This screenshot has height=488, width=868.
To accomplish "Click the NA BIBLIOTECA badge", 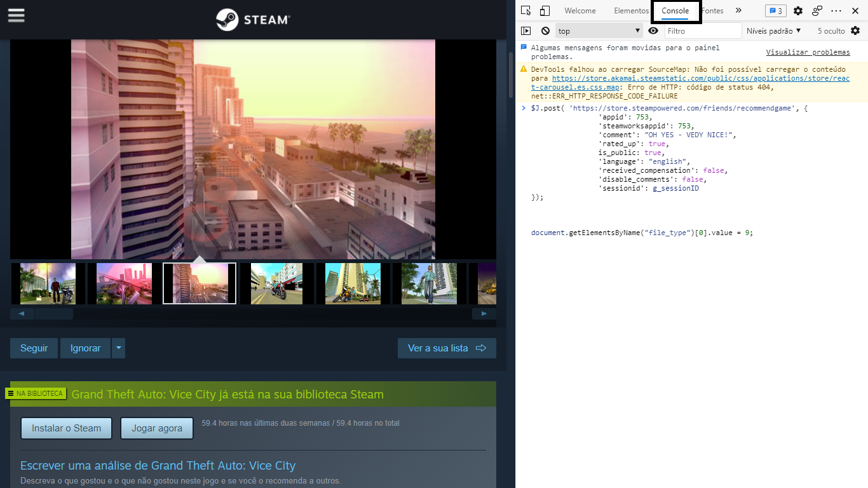I will click(36, 393).
